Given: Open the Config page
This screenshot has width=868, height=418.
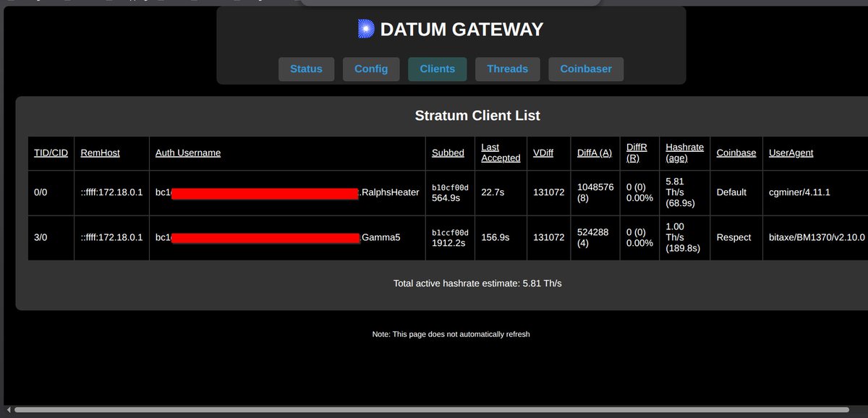Looking at the screenshot, I should tap(371, 69).
